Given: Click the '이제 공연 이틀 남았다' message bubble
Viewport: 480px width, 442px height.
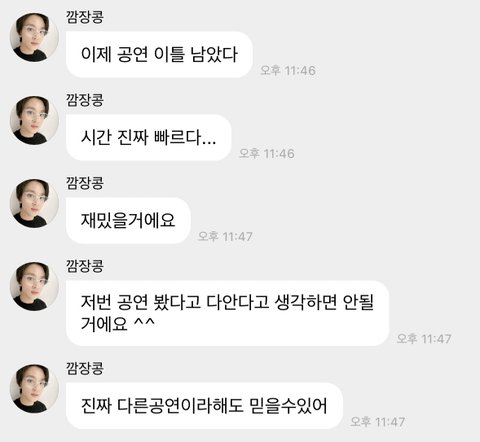Looking at the screenshot, I should click(159, 55).
